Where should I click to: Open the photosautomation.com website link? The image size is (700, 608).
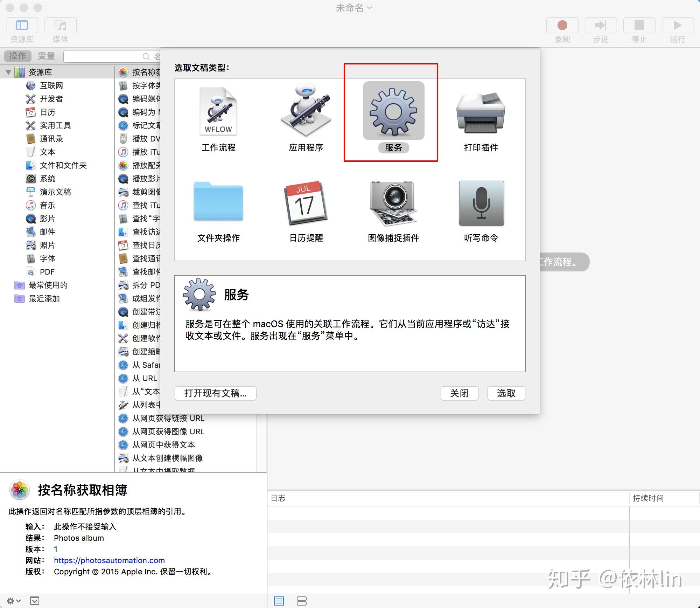(108, 560)
